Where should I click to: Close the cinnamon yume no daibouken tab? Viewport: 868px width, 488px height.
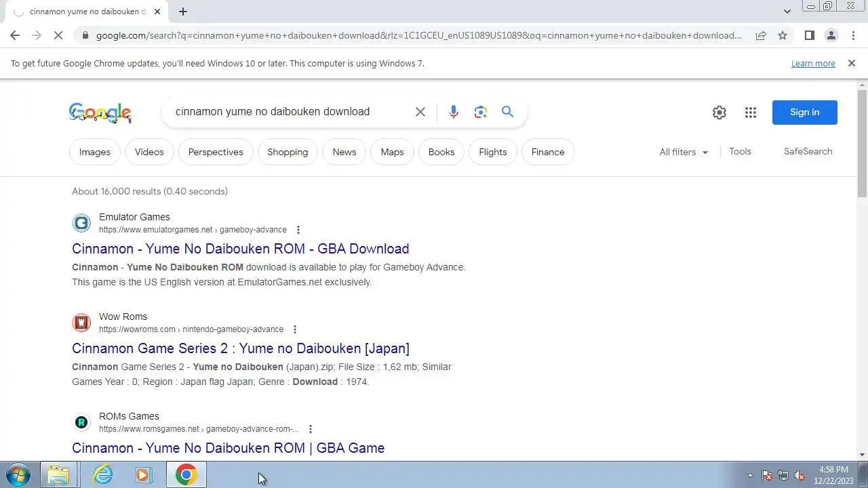[x=157, y=12]
